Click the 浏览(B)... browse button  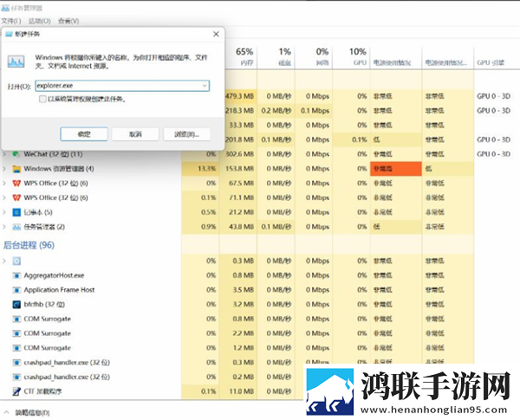(186, 134)
